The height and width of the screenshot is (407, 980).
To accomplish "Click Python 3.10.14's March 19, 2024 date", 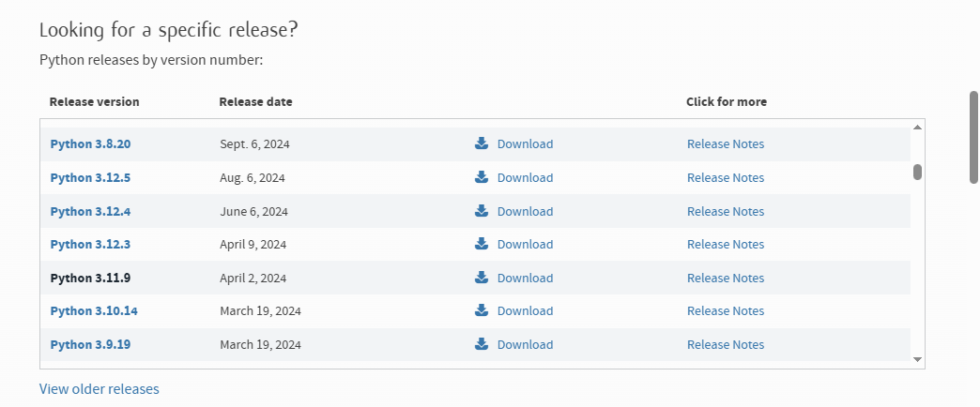I will pyautogui.click(x=261, y=311).
